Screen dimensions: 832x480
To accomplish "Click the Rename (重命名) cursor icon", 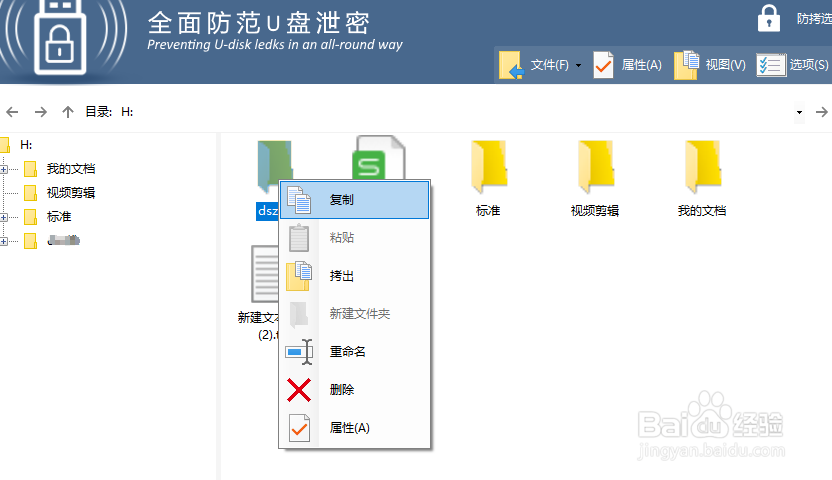I will point(299,352).
